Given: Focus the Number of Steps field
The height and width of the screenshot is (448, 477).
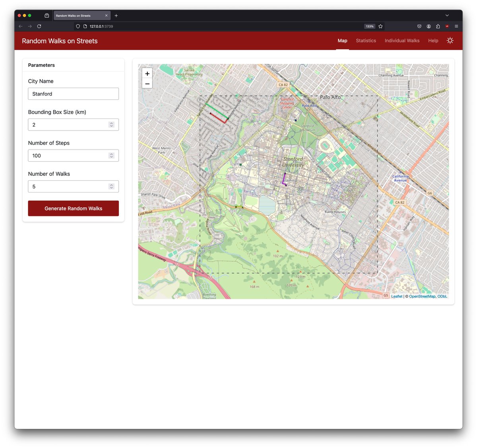Looking at the screenshot, I should [x=73, y=156].
